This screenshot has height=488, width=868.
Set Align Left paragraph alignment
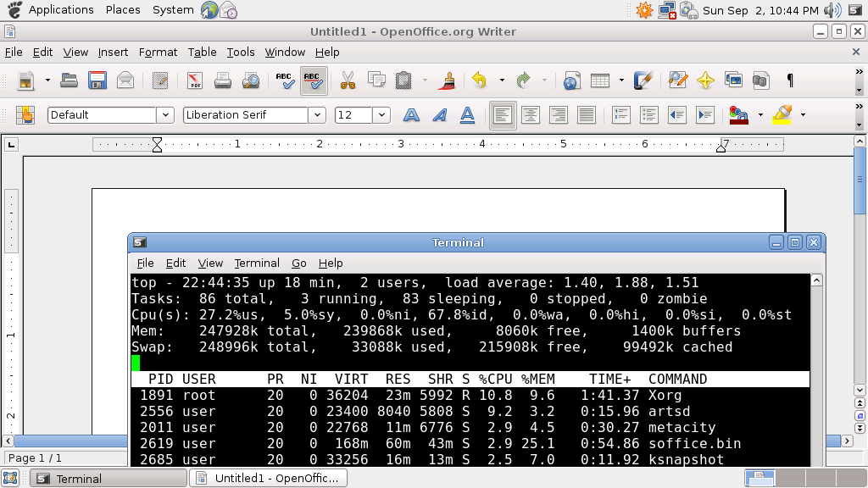coord(502,115)
